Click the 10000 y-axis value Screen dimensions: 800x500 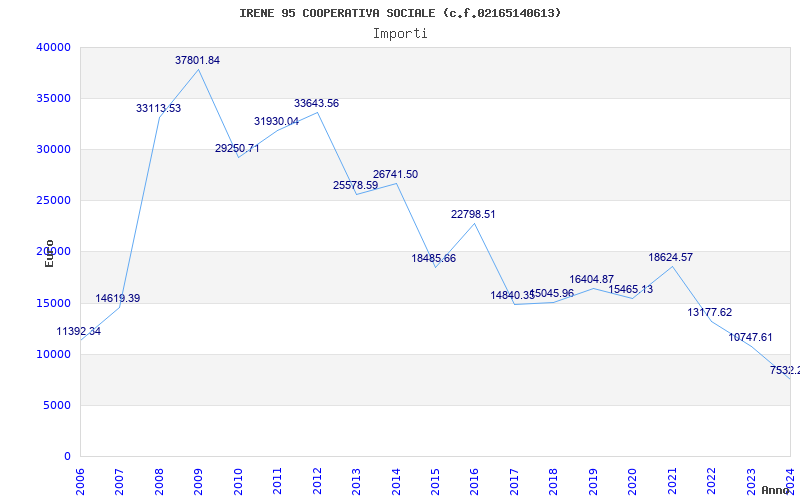(x=54, y=355)
